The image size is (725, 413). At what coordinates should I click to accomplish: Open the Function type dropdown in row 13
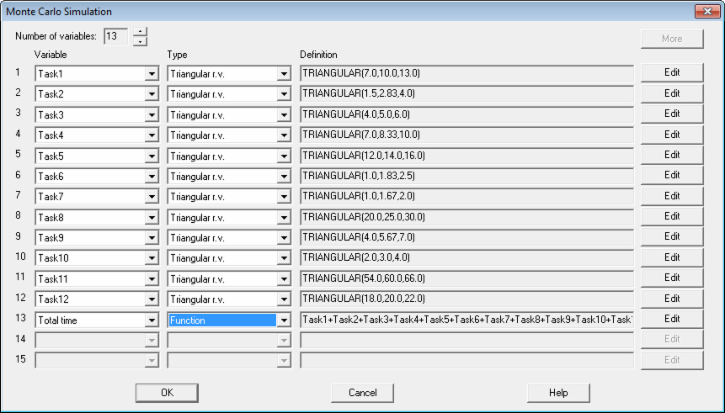283,320
